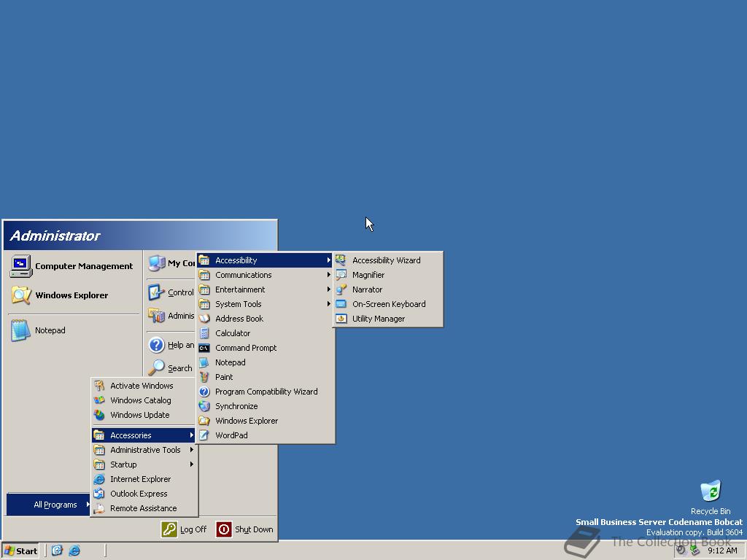
Task: Click the Start button
Action: pyautogui.click(x=20, y=551)
